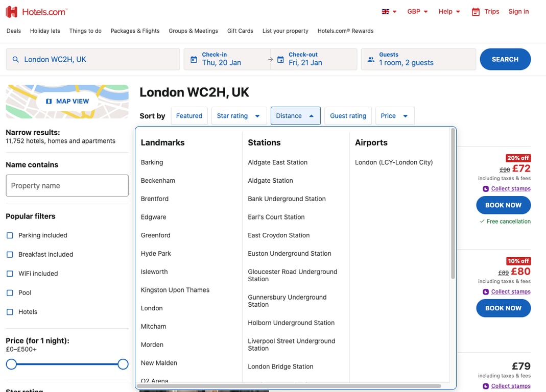Select the Hotels filter checkbox
The image size is (546, 392).
[x=10, y=312]
